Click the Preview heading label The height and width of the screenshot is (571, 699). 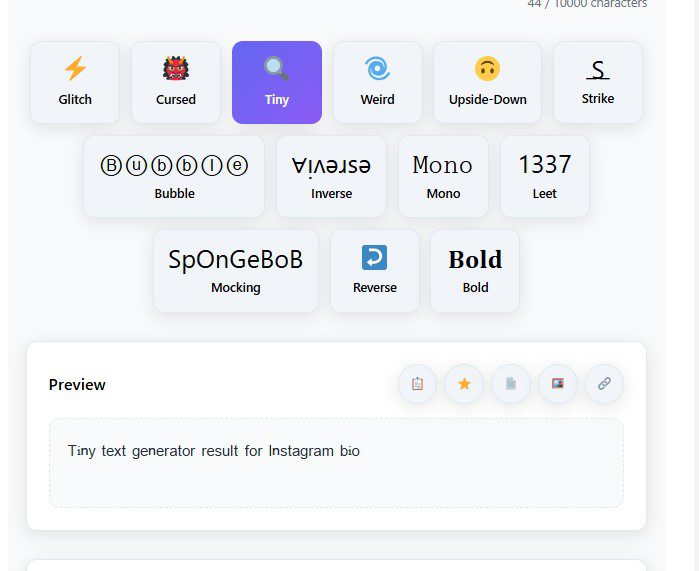(x=77, y=384)
